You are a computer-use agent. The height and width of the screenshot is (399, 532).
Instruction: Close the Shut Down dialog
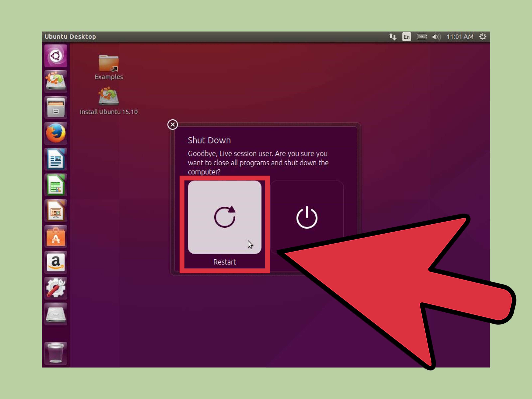pyautogui.click(x=172, y=125)
